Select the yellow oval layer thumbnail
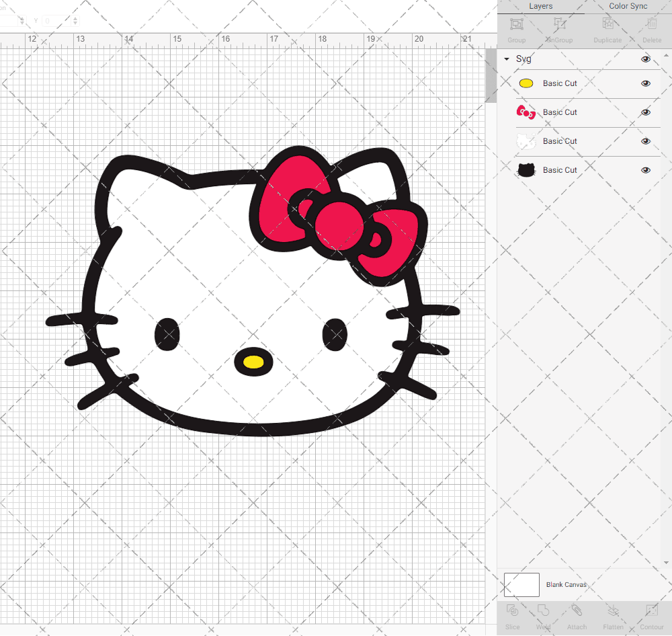 click(526, 83)
